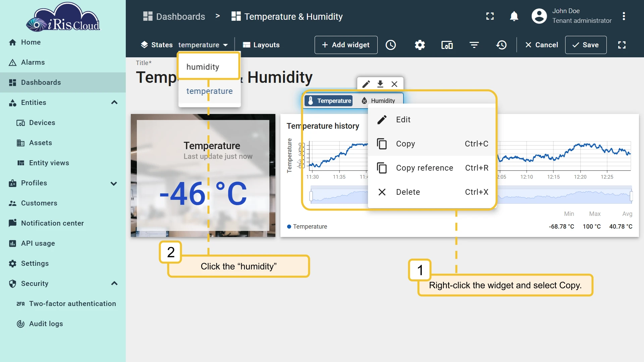This screenshot has height=362, width=644.
Task: Open the John Doe account avatar
Action: coord(539,16)
